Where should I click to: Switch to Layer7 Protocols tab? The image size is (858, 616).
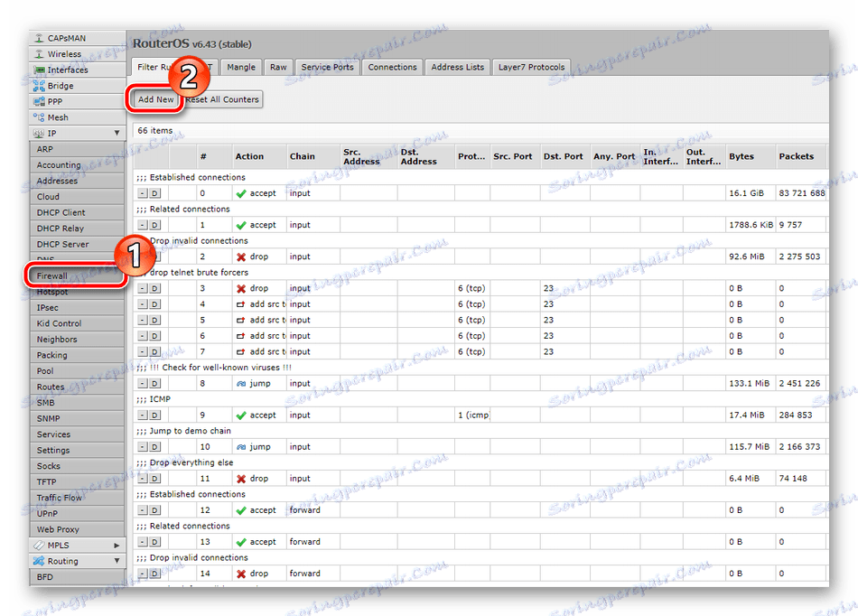coord(531,67)
